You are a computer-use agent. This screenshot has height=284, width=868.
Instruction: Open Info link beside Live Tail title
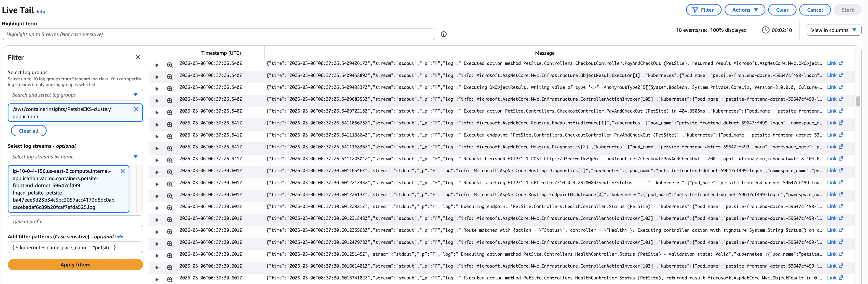click(41, 11)
